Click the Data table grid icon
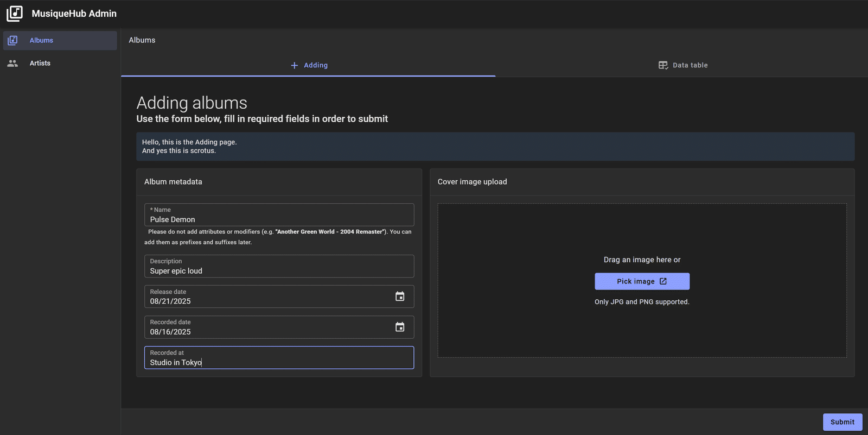The width and height of the screenshot is (868, 435). coord(663,65)
